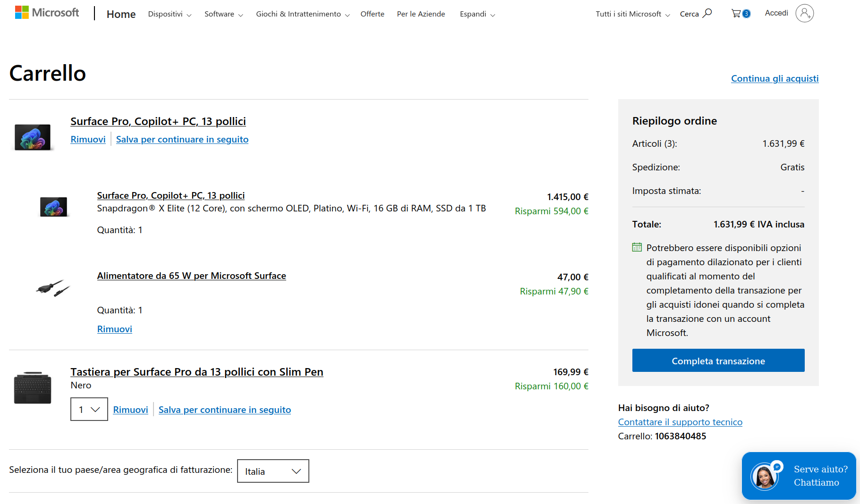The width and height of the screenshot is (860, 504).
Task: Remove the 65 W Alimentatore item
Action: pyautogui.click(x=115, y=329)
